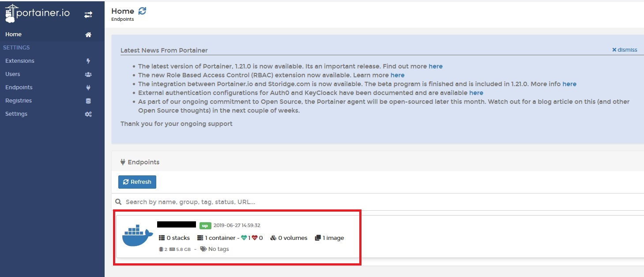
Task: Click the blue Refresh button
Action: [x=137, y=182]
